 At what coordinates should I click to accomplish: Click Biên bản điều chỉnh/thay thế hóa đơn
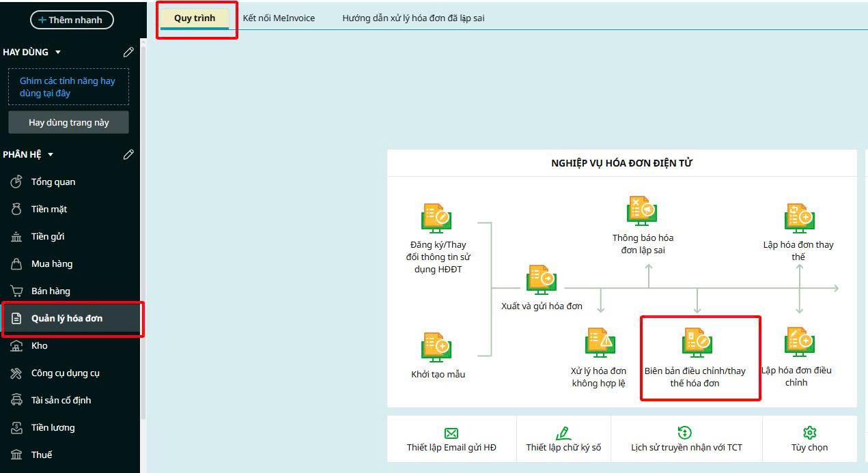pyautogui.click(x=697, y=343)
